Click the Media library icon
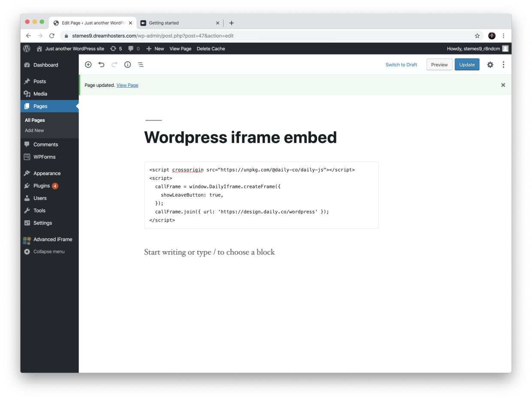The height and width of the screenshot is (400, 532). (x=27, y=94)
